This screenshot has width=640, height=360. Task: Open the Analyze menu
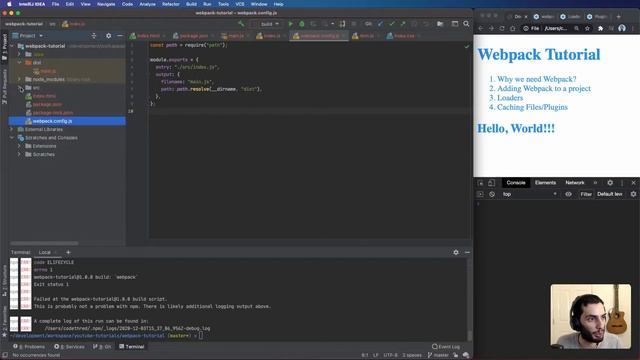[147, 4]
